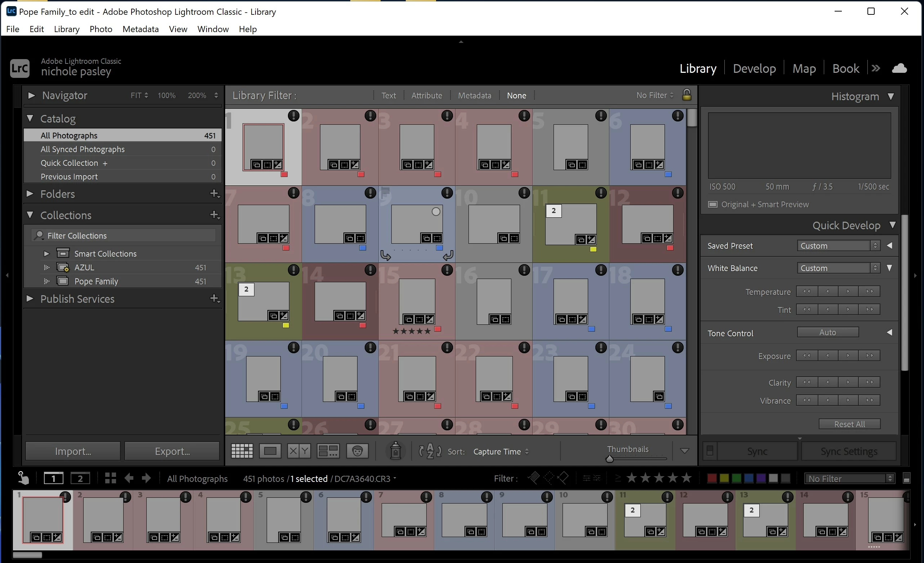Switch to Grid view icon
Viewport: 924px width, 563px height.
click(x=242, y=451)
